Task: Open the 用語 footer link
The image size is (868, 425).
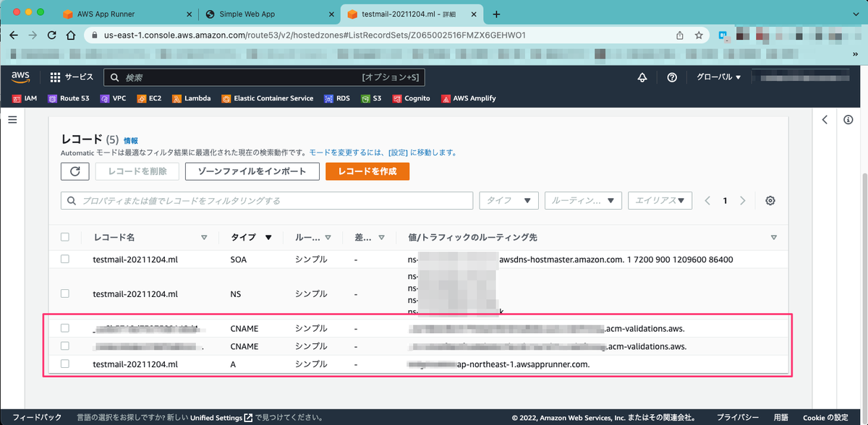Action: [x=780, y=418]
